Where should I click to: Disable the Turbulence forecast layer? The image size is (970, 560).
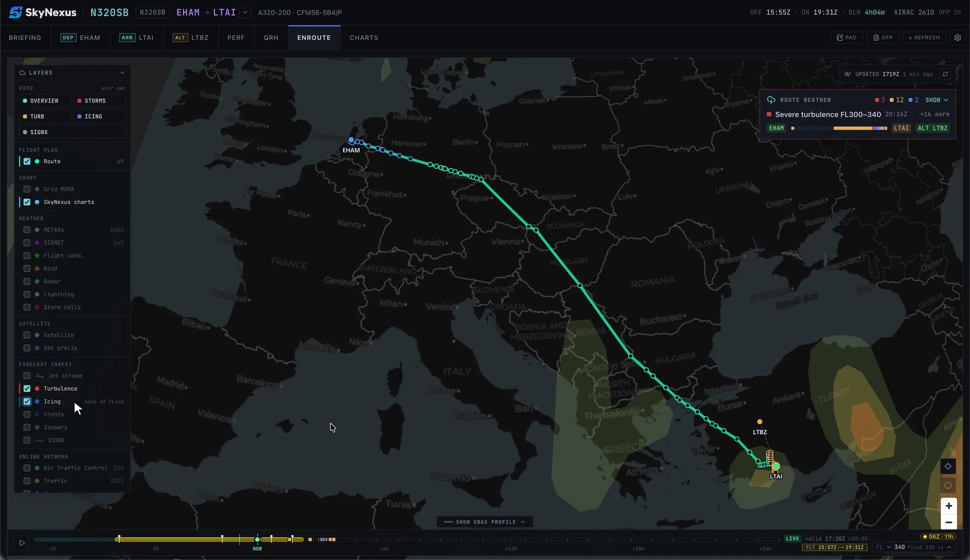(27, 389)
